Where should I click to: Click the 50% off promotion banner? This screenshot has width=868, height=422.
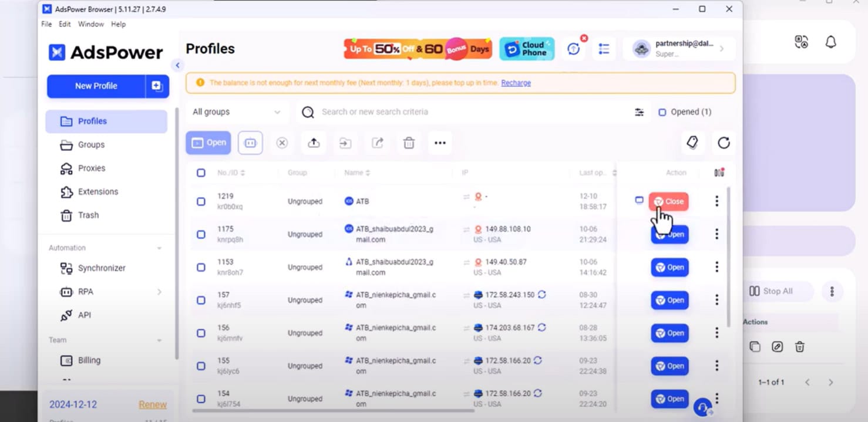click(x=418, y=49)
